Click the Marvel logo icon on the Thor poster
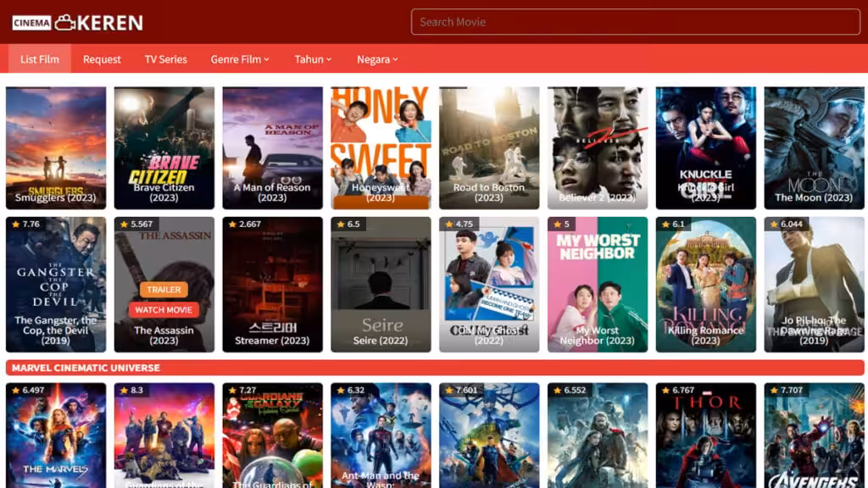 point(707,392)
